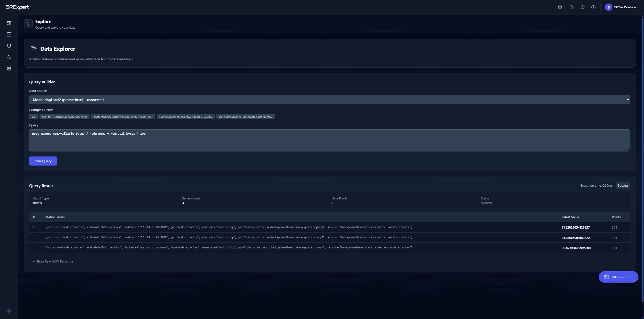
Task: Click the Latest Value column header
Action: tap(570, 217)
